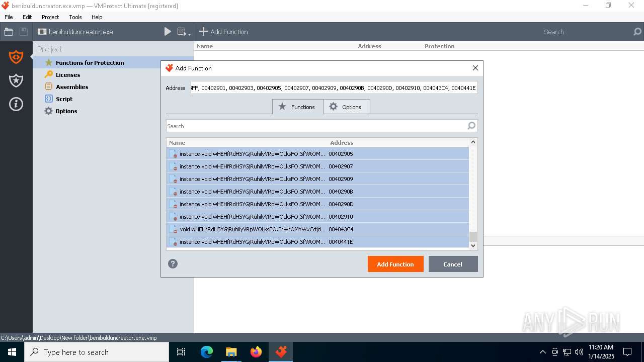
Task: Click the Licenses key icon
Action: [49, 74]
